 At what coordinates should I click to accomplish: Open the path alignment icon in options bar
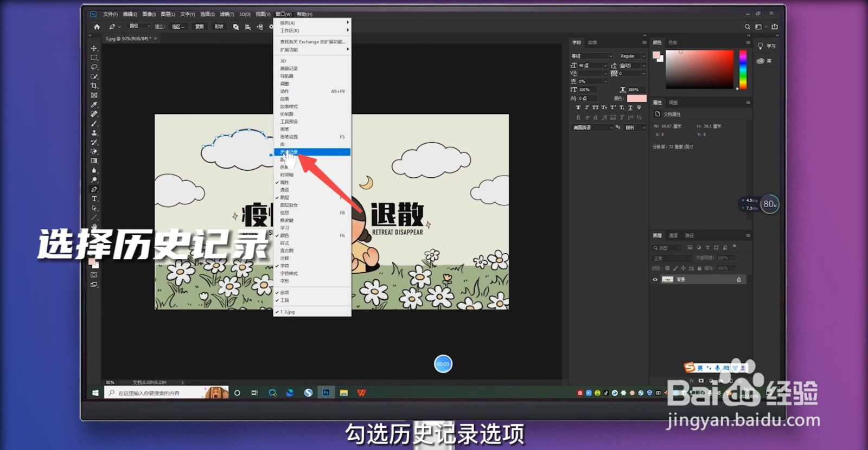(248, 27)
